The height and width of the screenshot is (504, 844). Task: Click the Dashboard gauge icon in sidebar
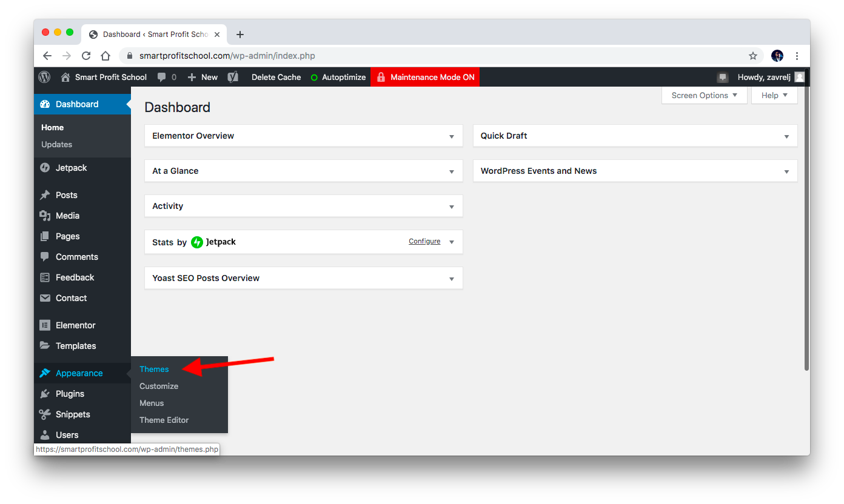[x=45, y=104]
